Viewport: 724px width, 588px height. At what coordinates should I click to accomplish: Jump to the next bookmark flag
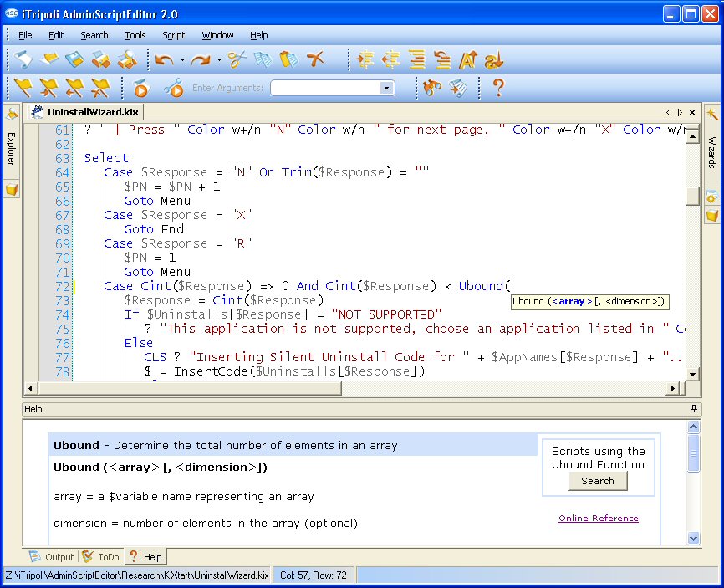[49, 87]
